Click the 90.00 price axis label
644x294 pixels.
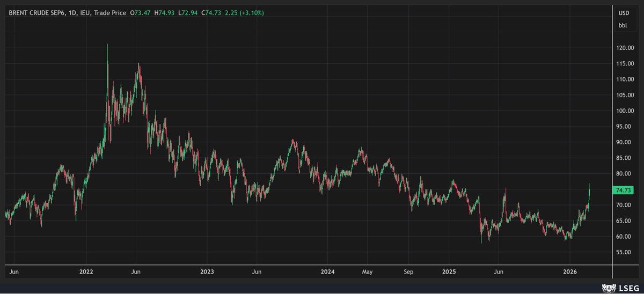pos(625,142)
